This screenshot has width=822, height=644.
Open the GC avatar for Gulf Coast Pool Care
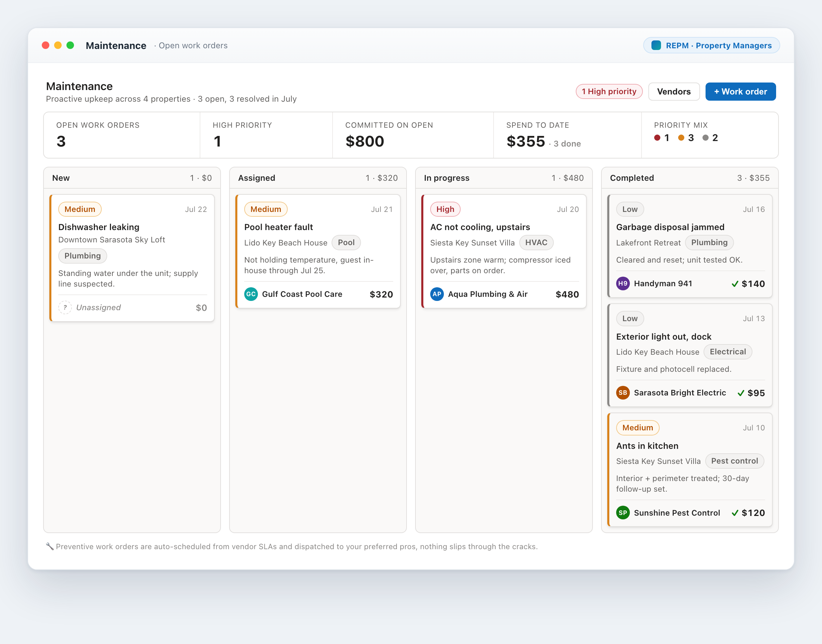[x=251, y=294]
